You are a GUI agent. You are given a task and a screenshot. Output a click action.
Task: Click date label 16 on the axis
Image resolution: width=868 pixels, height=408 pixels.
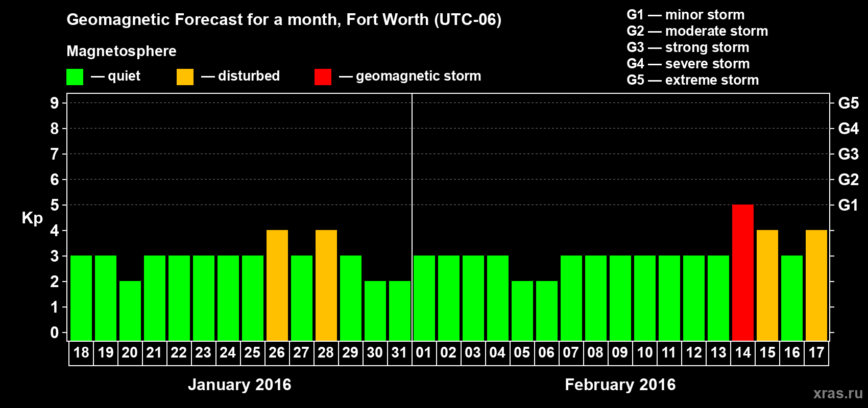(x=792, y=353)
